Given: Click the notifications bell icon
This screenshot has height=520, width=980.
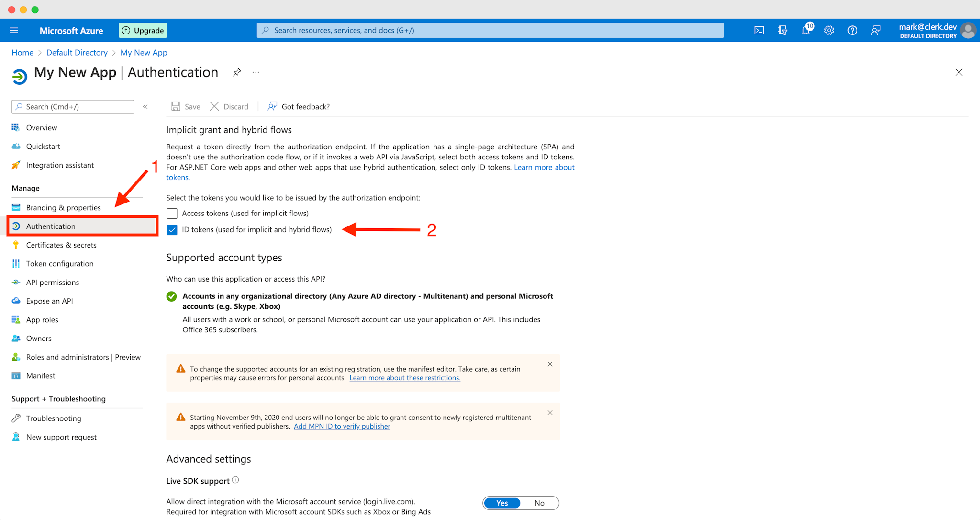Looking at the screenshot, I should 806,30.
